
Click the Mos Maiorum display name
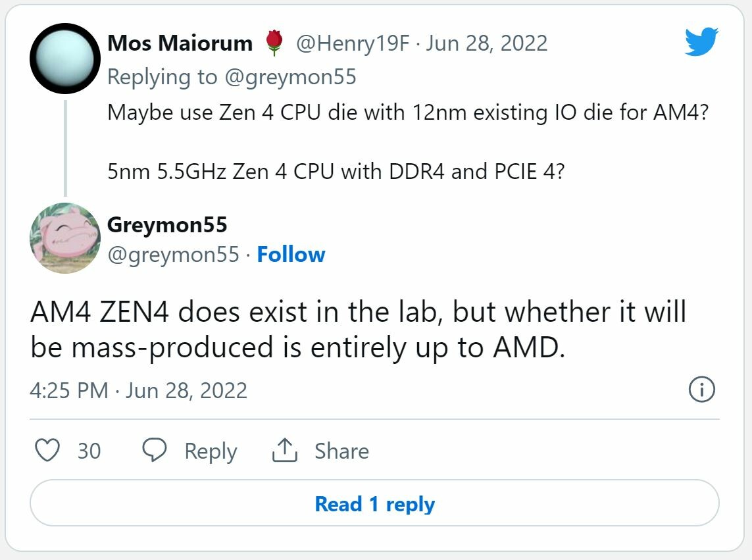(180, 43)
